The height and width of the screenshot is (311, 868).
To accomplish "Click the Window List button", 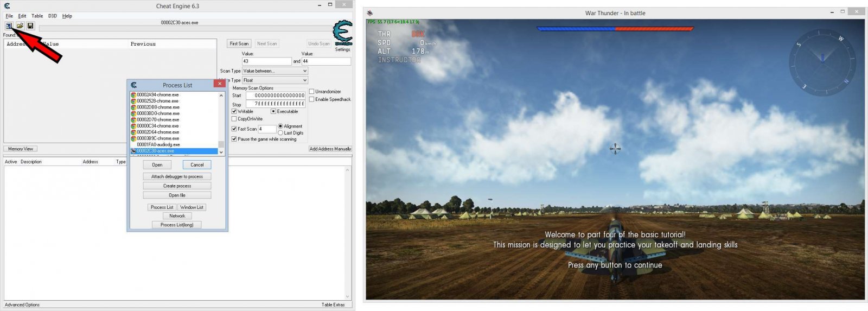I will (192, 207).
